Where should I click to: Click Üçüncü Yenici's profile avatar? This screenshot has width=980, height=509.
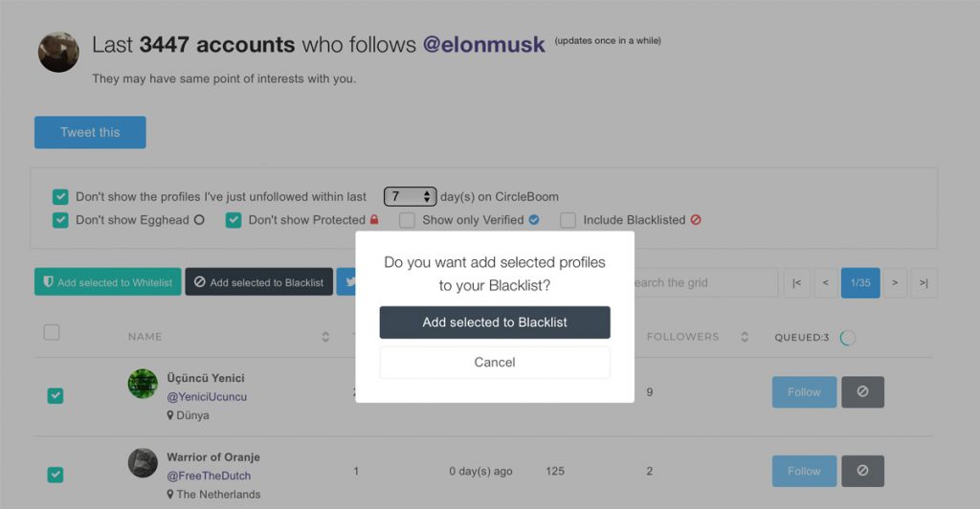pos(143,384)
